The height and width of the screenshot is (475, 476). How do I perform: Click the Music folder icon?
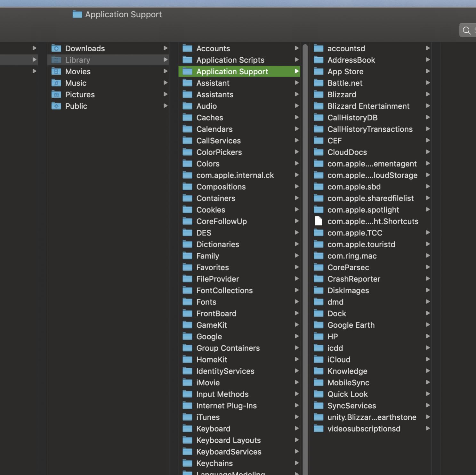(56, 83)
